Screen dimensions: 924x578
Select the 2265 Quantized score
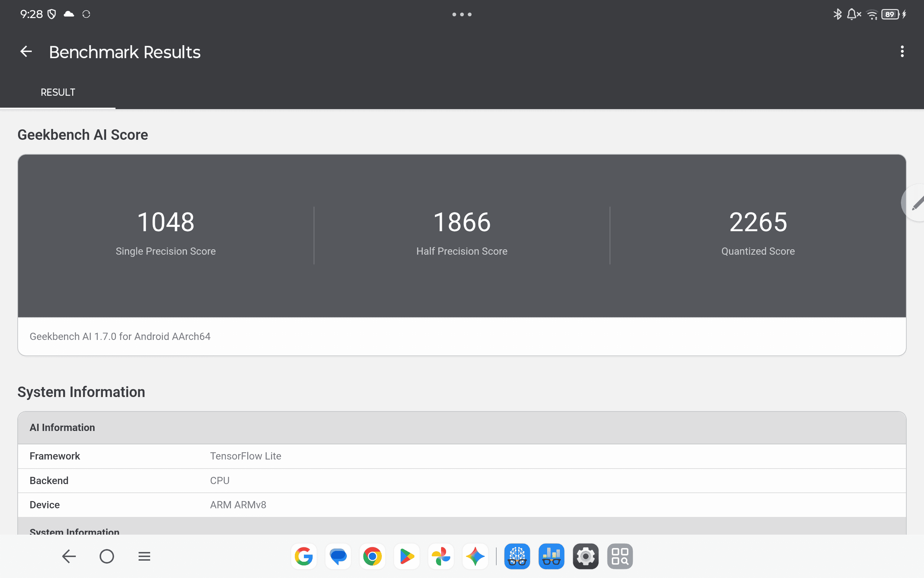[758, 222]
